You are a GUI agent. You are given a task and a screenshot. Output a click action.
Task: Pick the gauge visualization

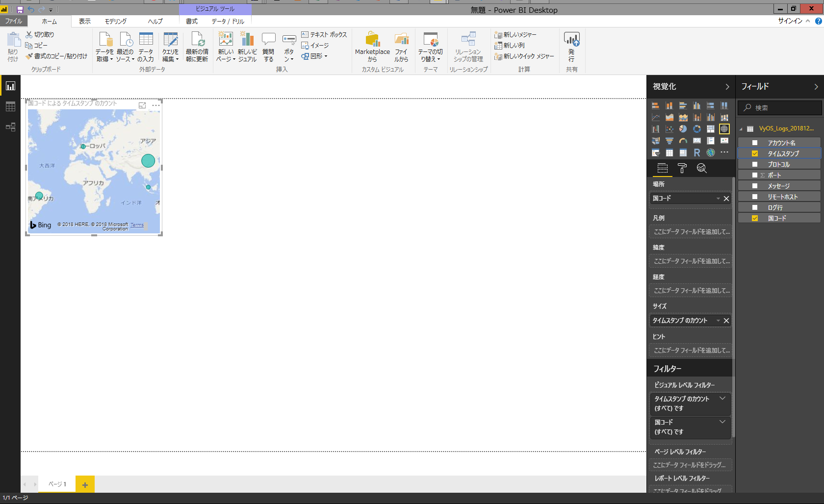(x=683, y=141)
